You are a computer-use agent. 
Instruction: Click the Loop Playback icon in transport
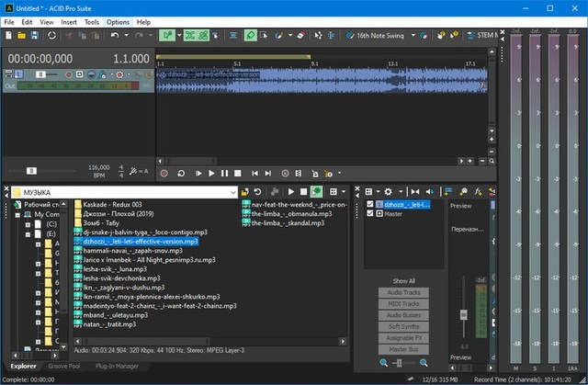click(180, 173)
